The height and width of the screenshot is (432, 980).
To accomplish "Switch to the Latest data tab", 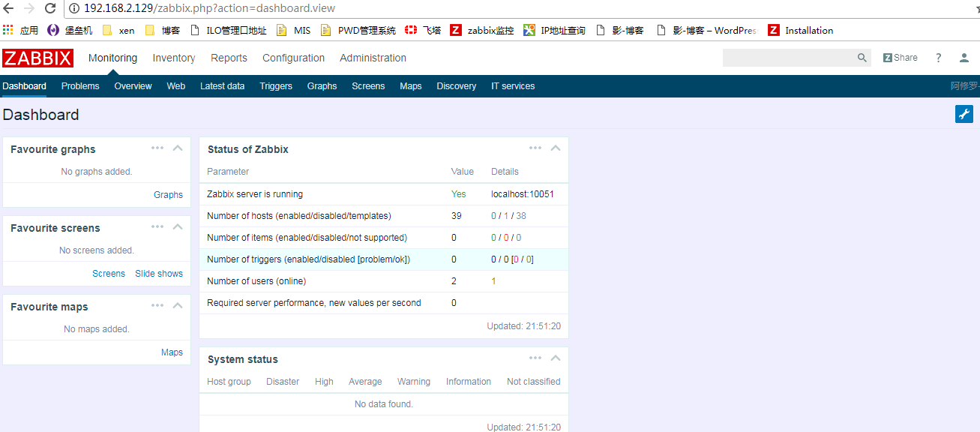I will click(222, 86).
